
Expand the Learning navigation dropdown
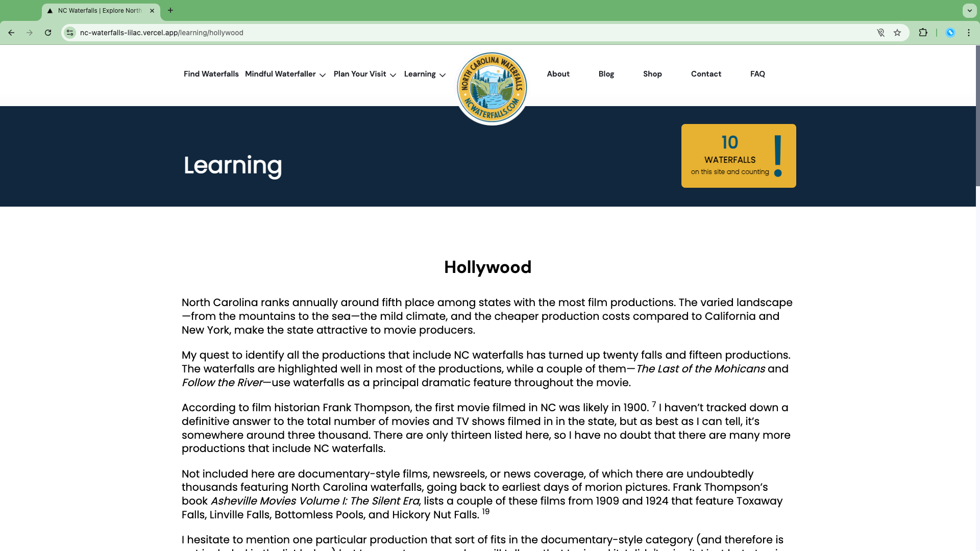click(x=425, y=74)
